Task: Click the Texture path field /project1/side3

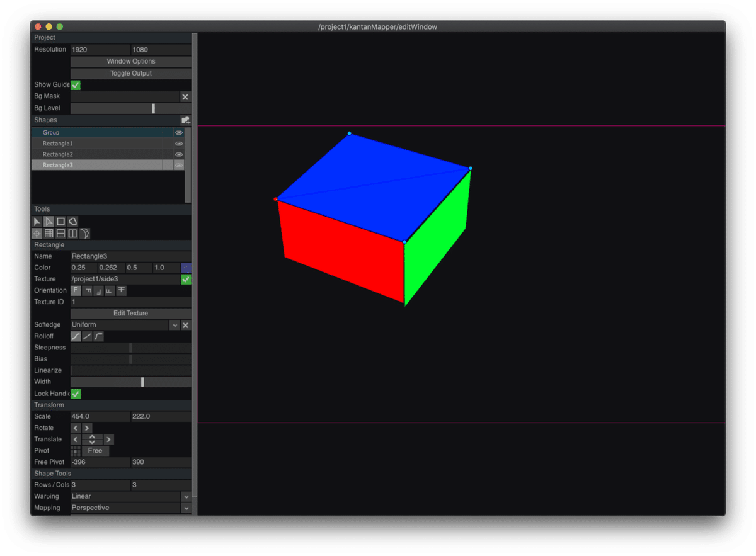Action: tap(125, 279)
